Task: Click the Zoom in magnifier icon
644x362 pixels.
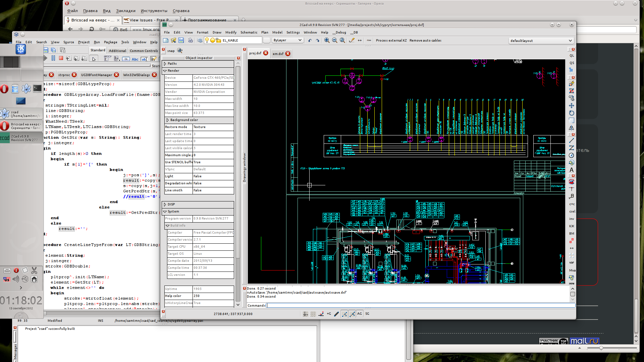Action: 327,40
